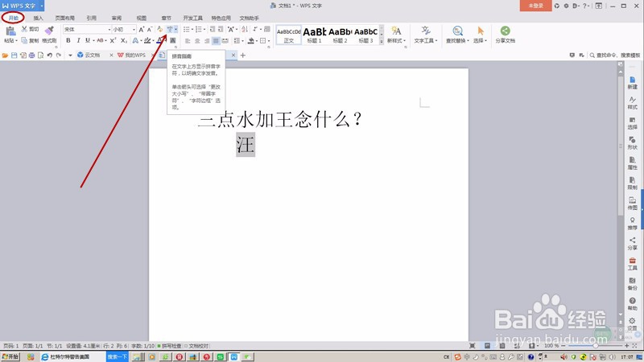Click the 拼音指南 phonetic guide icon
644x362 pixels.
pos(169,29)
